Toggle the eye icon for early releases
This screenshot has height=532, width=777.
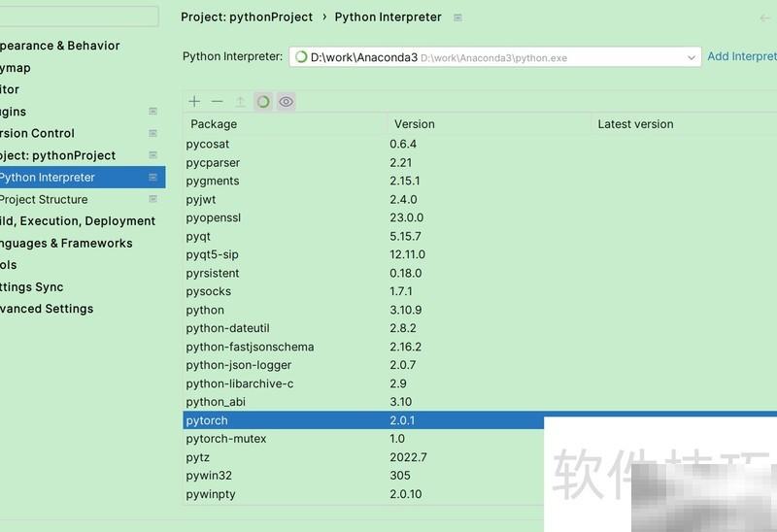(x=286, y=102)
